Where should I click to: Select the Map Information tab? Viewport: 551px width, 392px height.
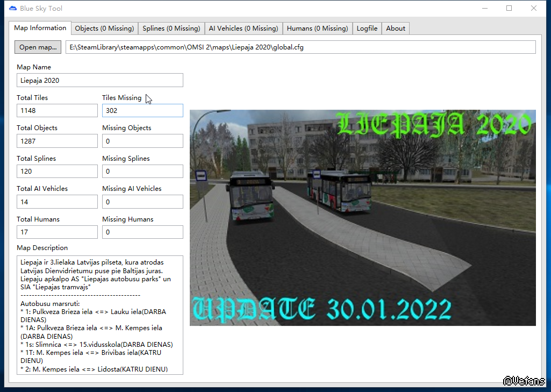coord(40,28)
